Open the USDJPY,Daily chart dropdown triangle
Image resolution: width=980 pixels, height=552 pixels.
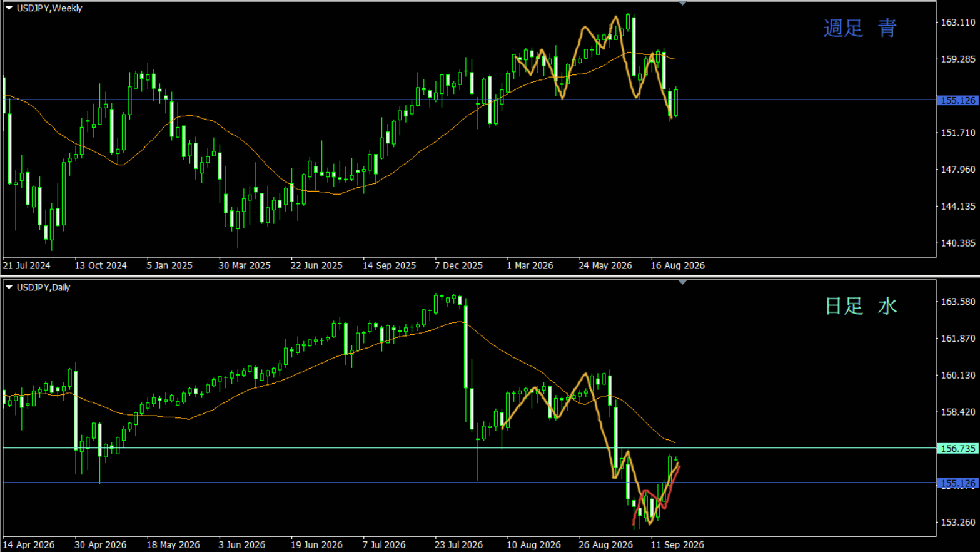click(9, 287)
